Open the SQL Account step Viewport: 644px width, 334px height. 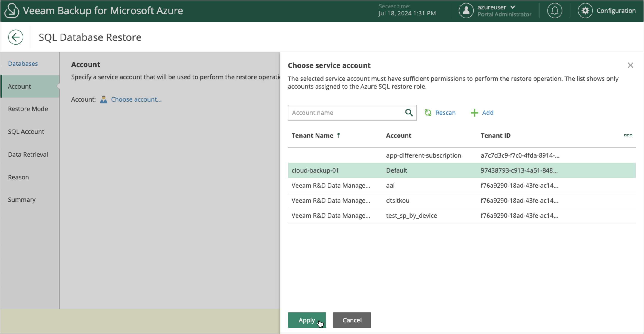point(26,132)
